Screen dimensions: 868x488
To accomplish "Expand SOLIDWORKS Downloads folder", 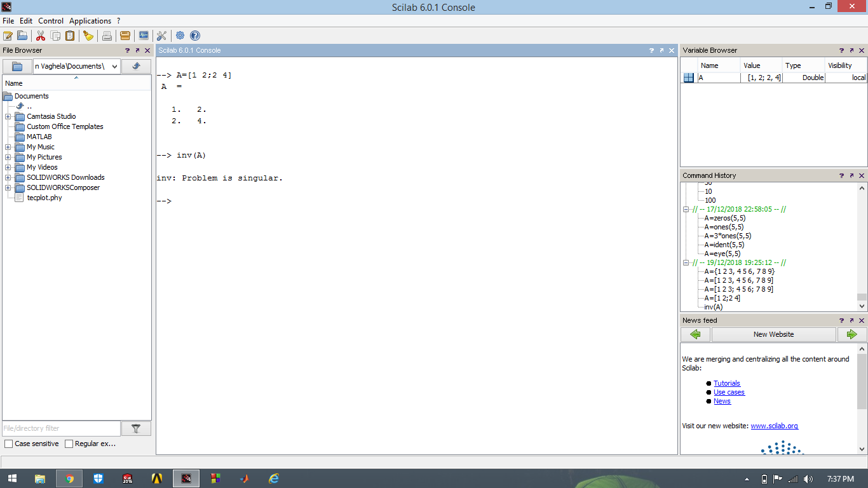I will (8, 177).
